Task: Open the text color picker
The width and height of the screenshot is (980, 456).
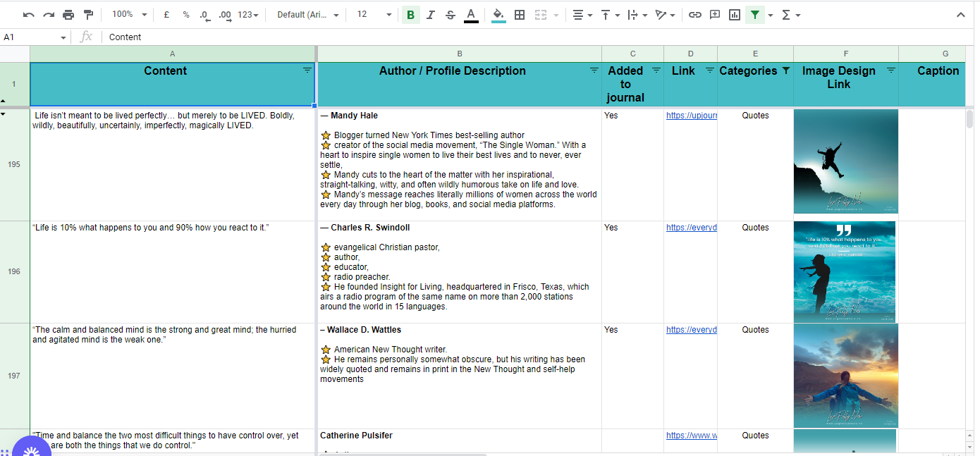Action: (x=471, y=15)
